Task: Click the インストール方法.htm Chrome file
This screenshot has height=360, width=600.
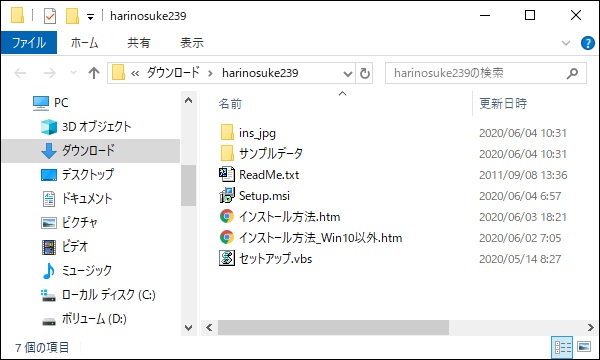Action: point(289,217)
